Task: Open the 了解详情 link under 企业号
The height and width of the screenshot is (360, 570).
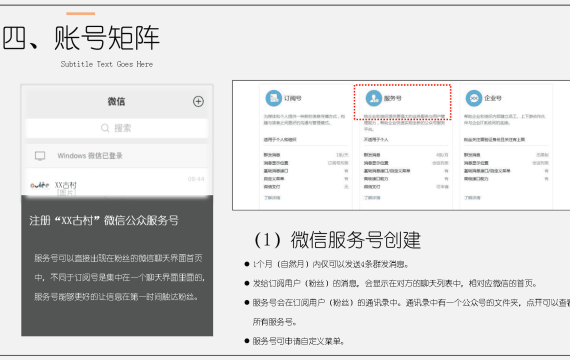Action: click(x=472, y=198)
